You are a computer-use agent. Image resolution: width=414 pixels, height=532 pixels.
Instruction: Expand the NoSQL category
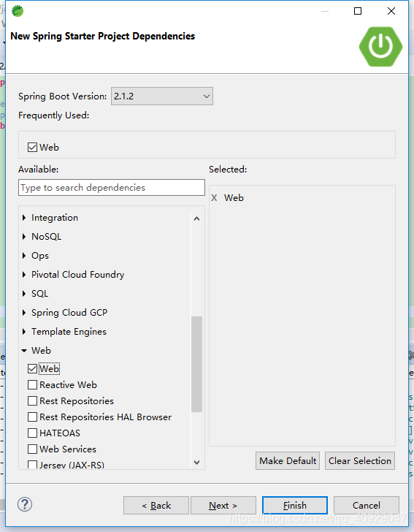pos(24,237)
